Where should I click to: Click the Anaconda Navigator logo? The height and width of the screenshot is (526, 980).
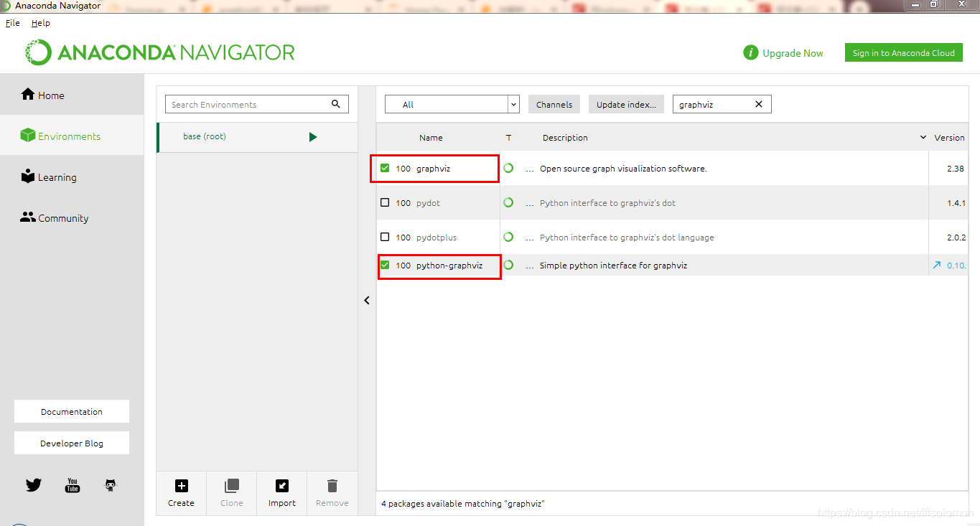point(160,52)
